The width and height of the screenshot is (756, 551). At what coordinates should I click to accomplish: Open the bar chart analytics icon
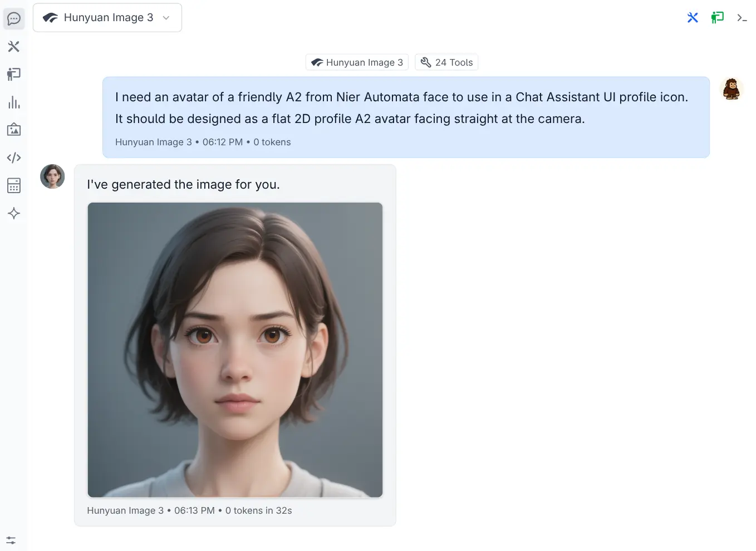14,102
